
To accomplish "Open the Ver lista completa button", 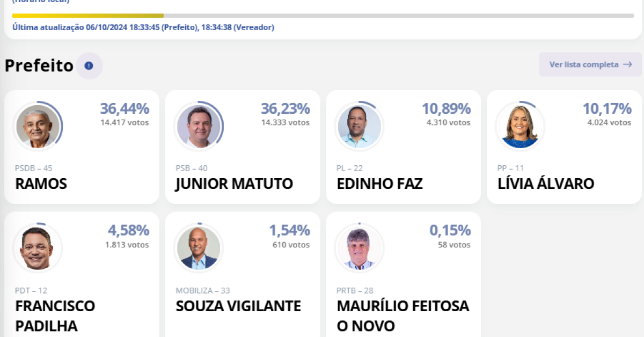I will pyautogui.click(x=590, y=64).
